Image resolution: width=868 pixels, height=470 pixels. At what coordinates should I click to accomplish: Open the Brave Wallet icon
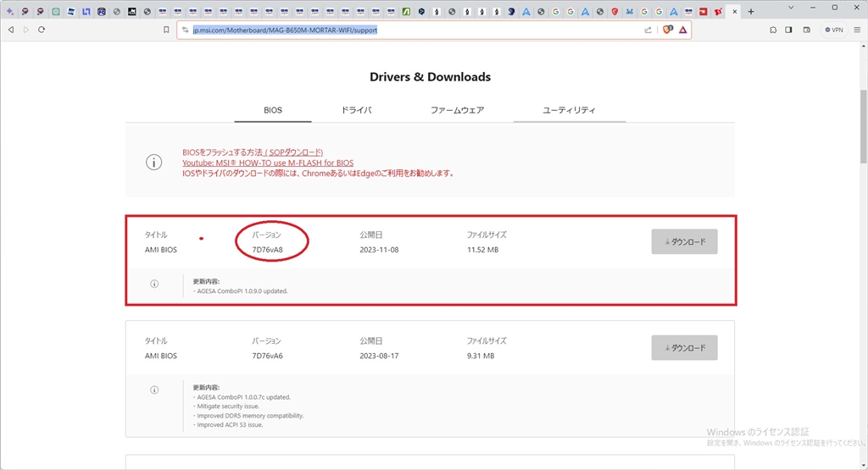[x=807, y=30]
